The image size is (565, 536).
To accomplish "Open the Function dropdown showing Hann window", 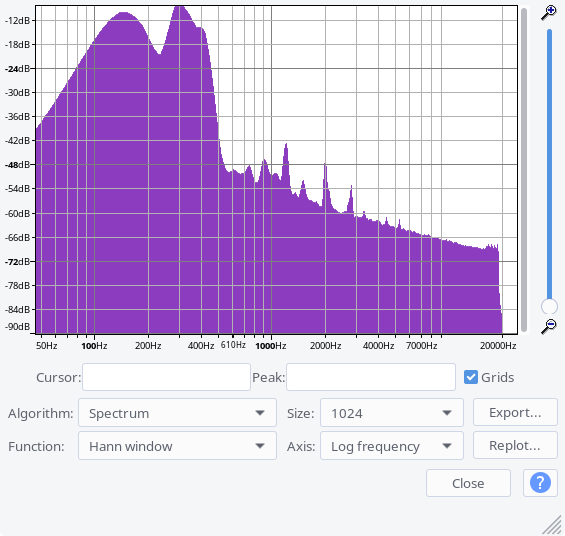I will (177, 446).
